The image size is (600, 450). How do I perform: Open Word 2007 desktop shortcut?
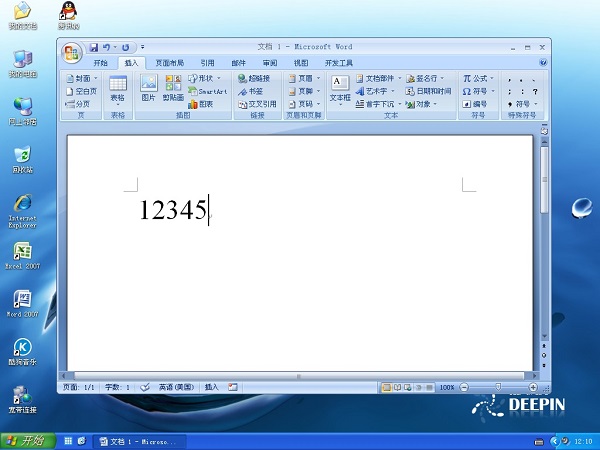[22, 304]
